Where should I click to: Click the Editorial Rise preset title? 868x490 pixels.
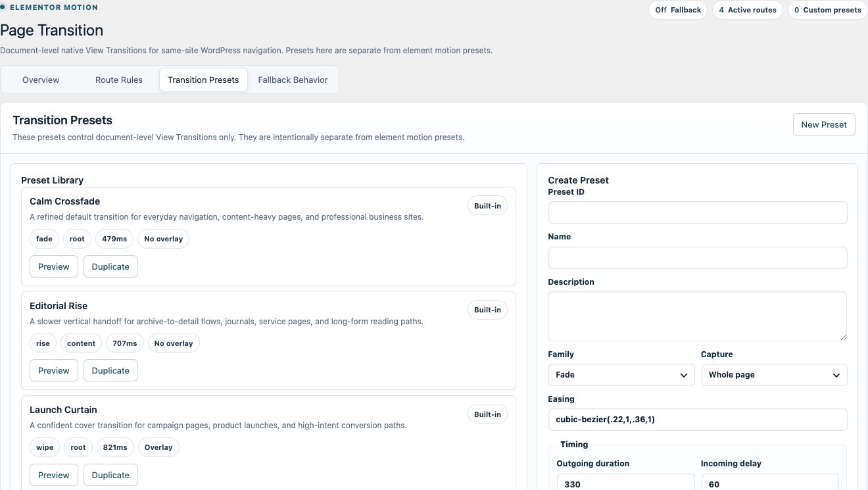point(59,306)
